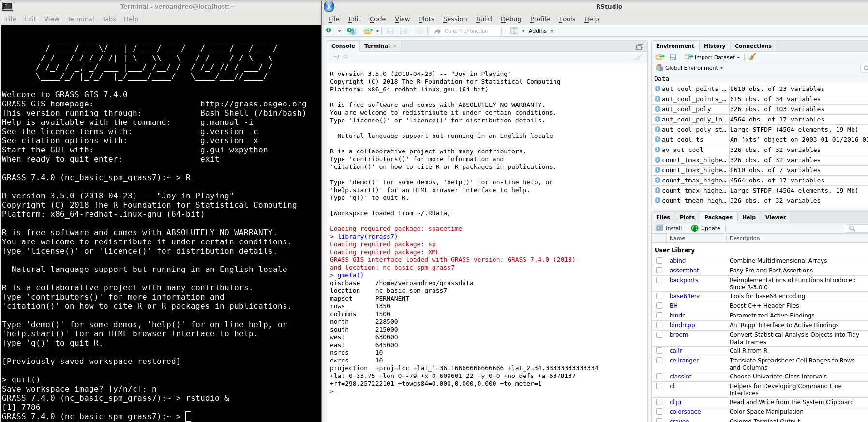This screenshot has height=422, width=868.
Task: Switch to the History tab
Action: point(714,46)
